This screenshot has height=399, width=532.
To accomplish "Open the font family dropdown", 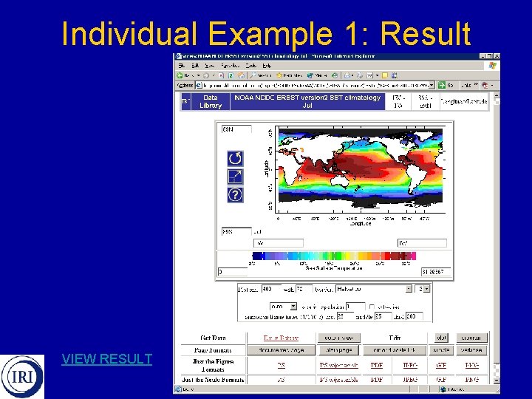I will pyautogui.click(x=374, y=289).
